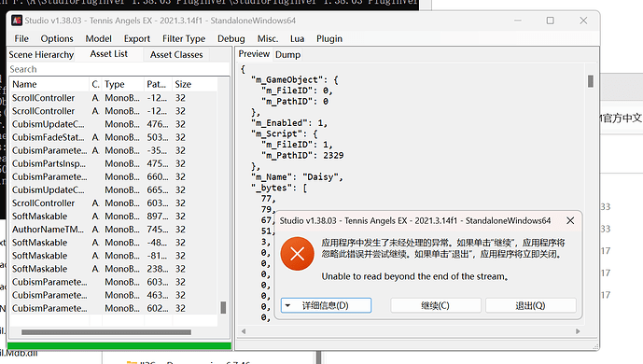Switch to the Asset Classes tab
643x364 pixels.
176,54
